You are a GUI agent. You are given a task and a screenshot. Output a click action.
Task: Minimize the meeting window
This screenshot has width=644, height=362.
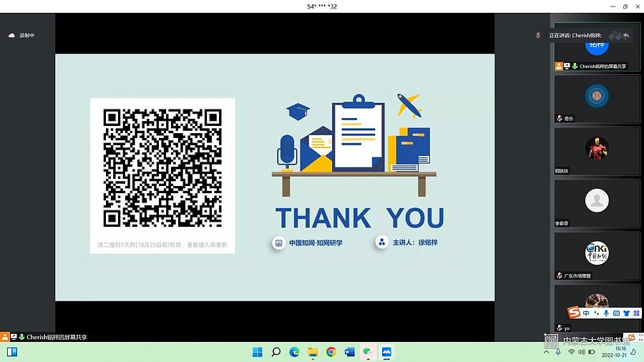613,6
